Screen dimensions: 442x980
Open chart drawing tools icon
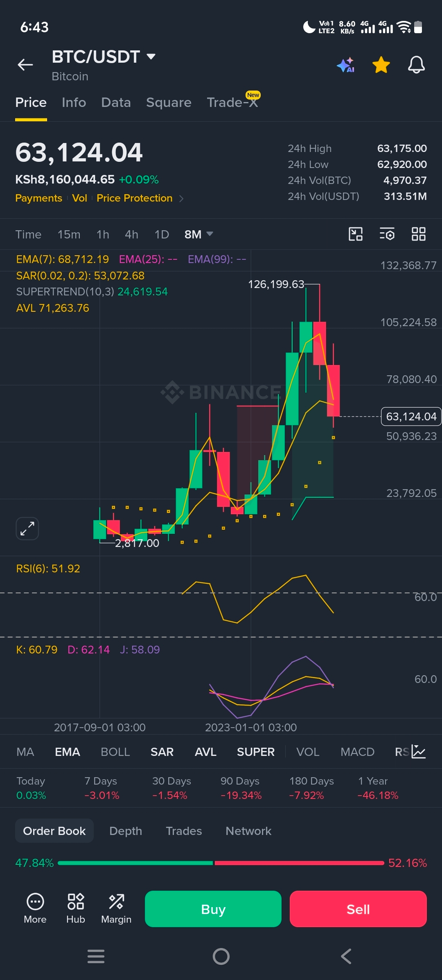356,234
